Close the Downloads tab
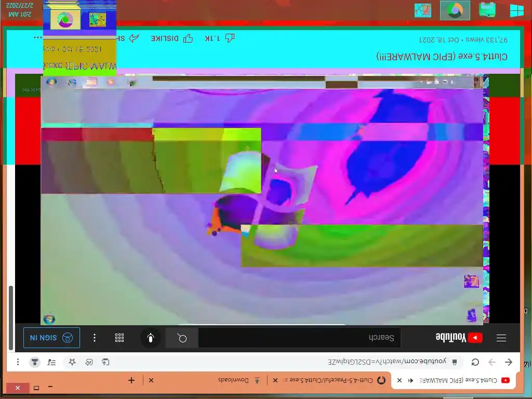The height and width of the screenshot is (399, 532). (x=151, y=380)
